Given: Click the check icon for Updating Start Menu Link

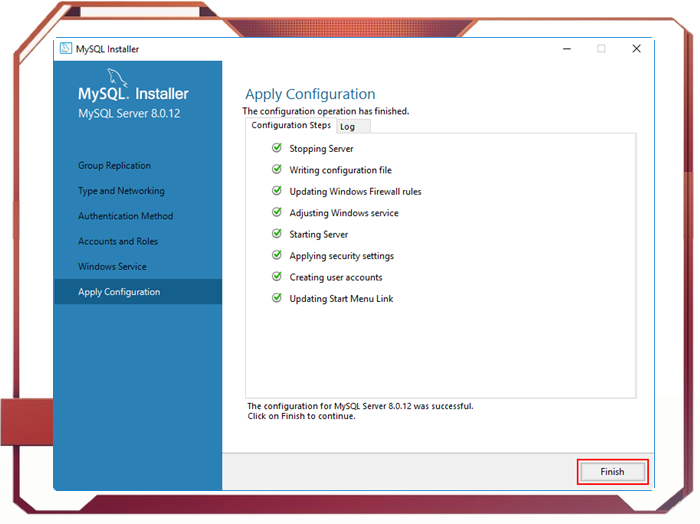Looking at the screenshot, I should pos(276,298).
